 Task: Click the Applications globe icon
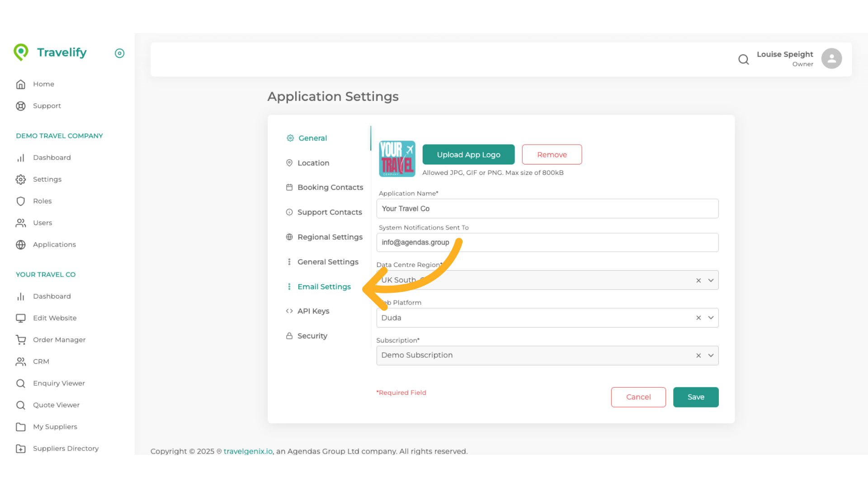21,244
